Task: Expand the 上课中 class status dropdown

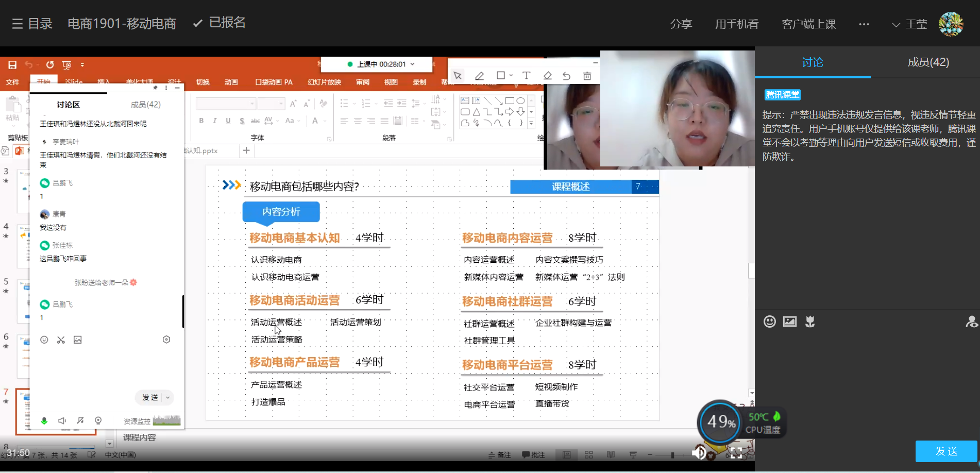Action: (x=412, y=64)
